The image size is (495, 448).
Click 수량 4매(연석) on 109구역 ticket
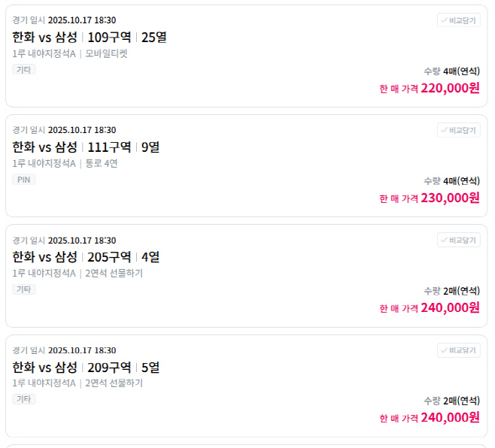tap(451, 71)
